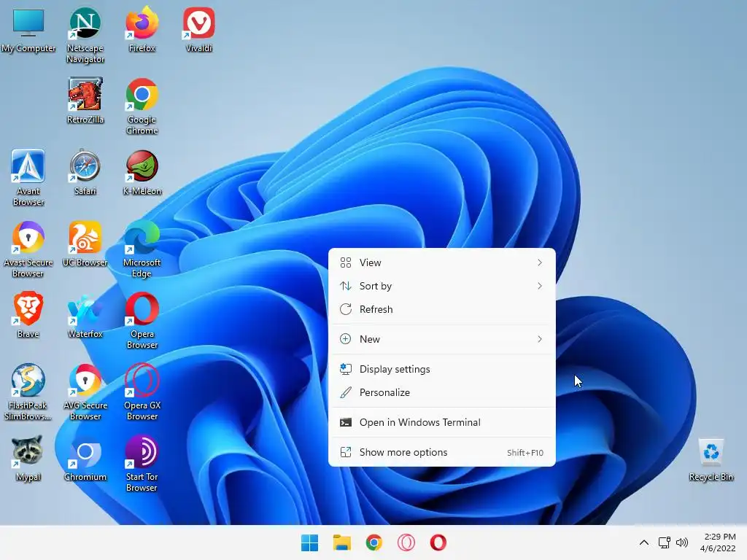
Task: Select the Vivaldi desktop shortcut
Action: tap(198, 30)
